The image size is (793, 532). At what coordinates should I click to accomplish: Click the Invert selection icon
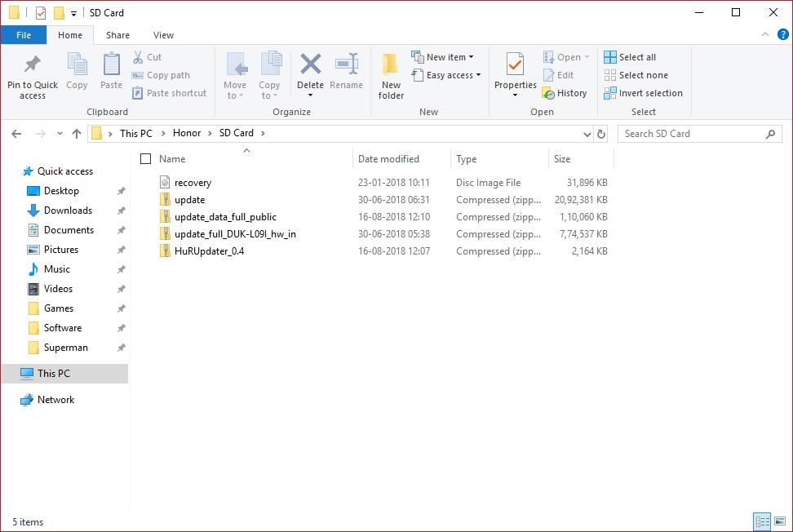tap(610, 93)
